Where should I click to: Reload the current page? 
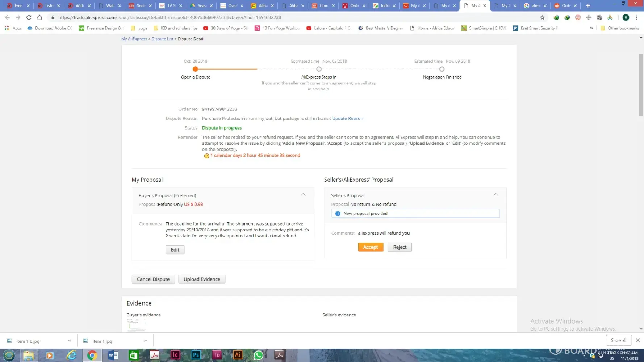pyautogui.click(x=29, y=17)
